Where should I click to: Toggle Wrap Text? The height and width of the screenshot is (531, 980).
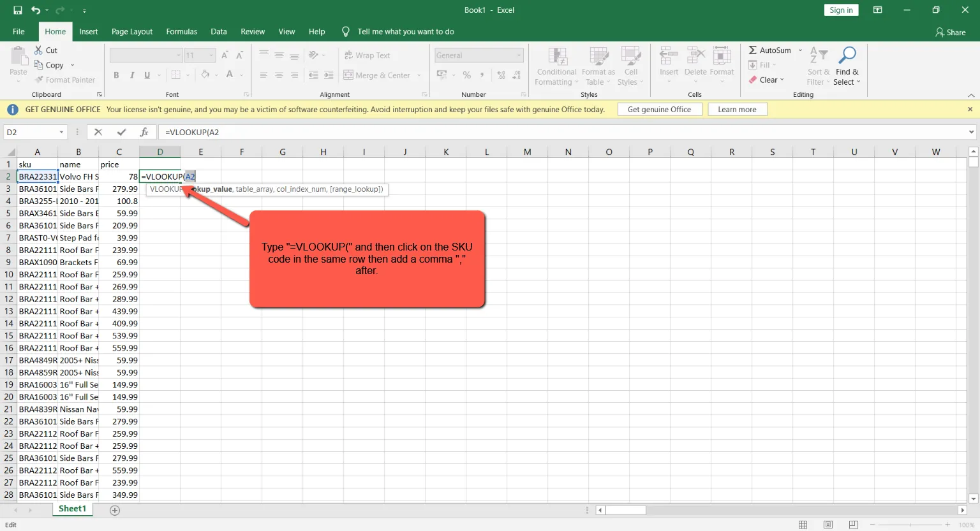[367, 55]
